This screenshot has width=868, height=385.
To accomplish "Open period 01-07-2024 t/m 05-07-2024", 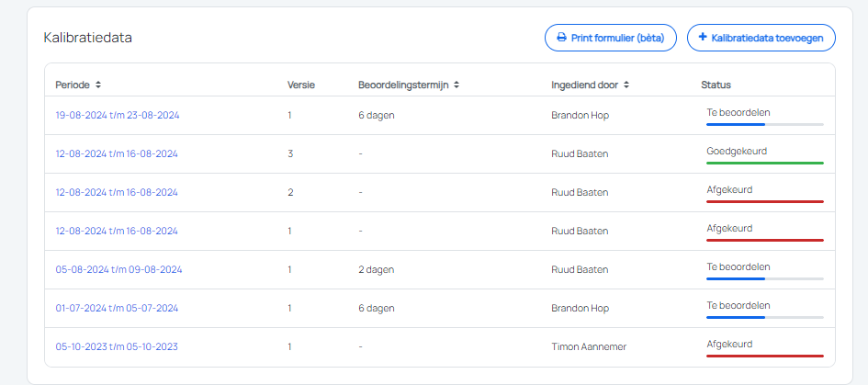I will pos(117,308).
